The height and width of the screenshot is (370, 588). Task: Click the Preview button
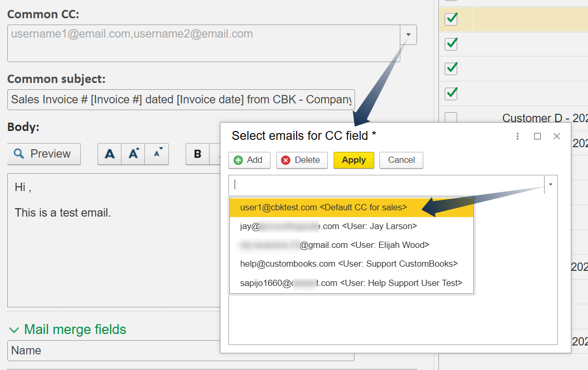click(x=44, y=154)
